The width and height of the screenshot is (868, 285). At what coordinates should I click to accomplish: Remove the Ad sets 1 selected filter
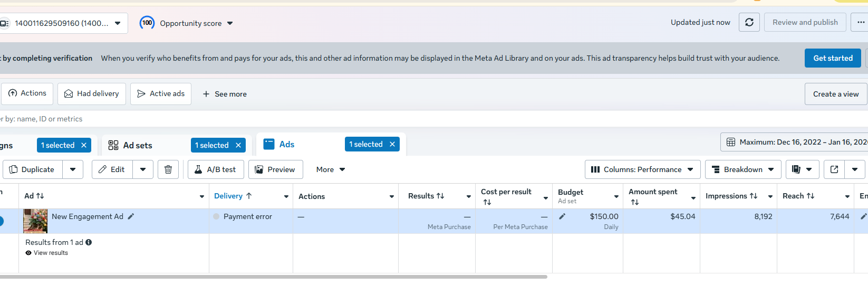coord(238,145)
